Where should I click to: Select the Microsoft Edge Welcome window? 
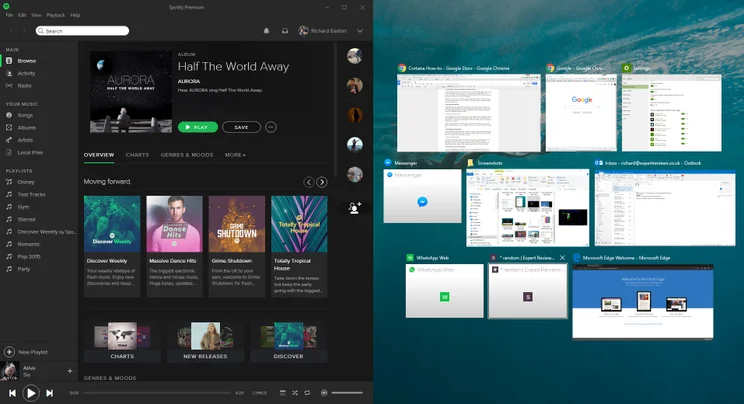click(642, 301)
